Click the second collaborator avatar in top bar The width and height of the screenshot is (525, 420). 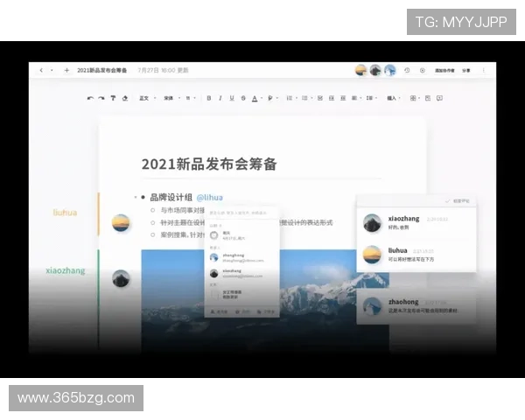coord(375,70)
